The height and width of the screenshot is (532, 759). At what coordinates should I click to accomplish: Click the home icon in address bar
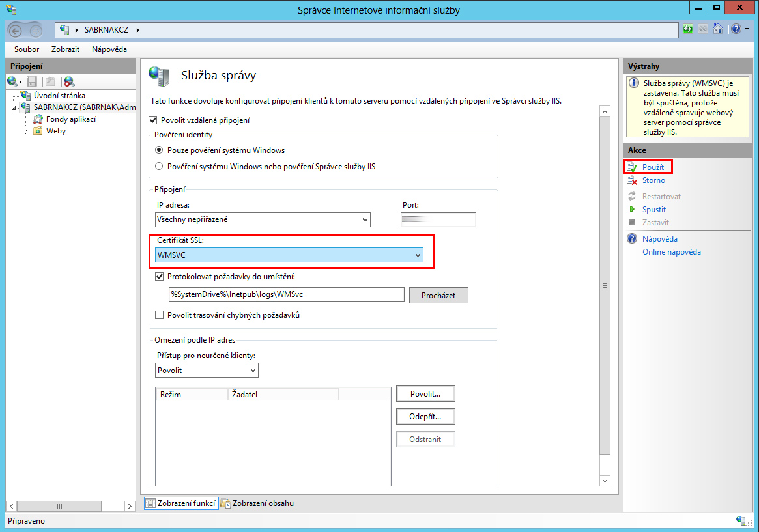tap(717, 29)
